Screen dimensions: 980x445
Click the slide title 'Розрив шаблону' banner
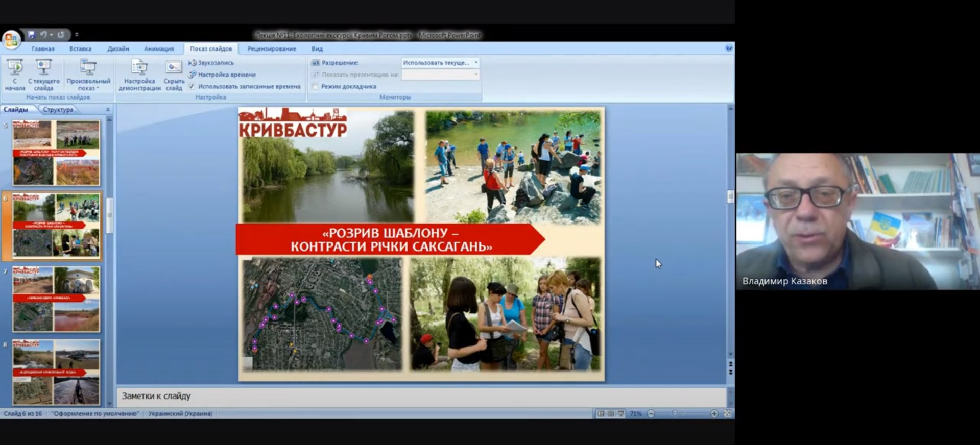[390, 239]
